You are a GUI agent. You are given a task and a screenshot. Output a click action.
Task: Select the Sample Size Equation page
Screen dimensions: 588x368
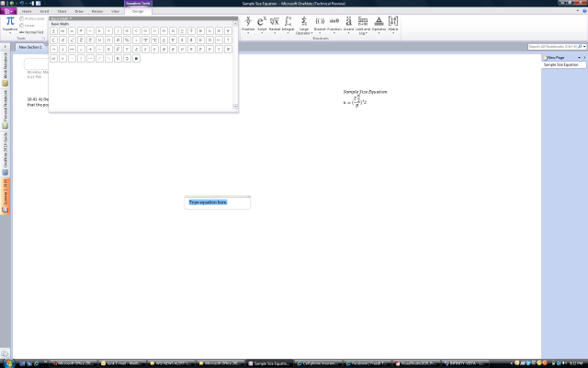click(x=563, y=64)
